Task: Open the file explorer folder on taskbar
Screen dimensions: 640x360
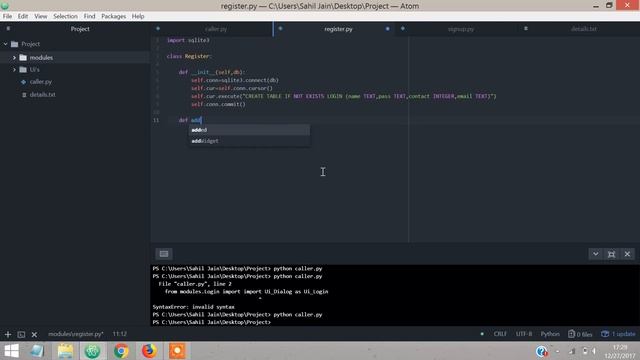Action: (x=65, y=351)
